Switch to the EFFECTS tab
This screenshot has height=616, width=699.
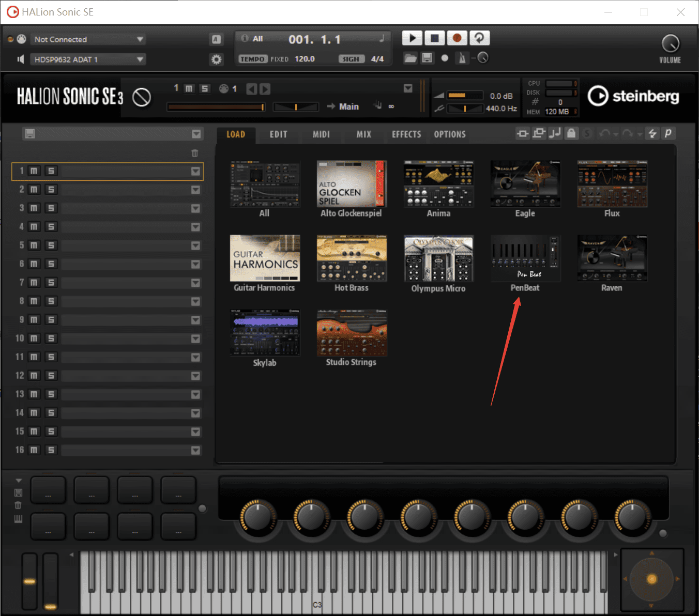pyautogui.click(x=406, y=134)
